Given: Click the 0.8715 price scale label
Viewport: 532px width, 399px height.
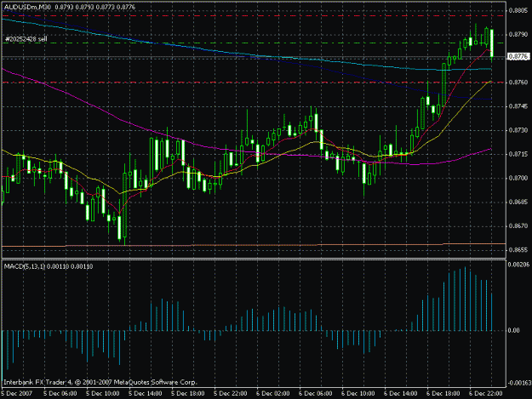Looking at the screenshot, I should tap(518, 154).
